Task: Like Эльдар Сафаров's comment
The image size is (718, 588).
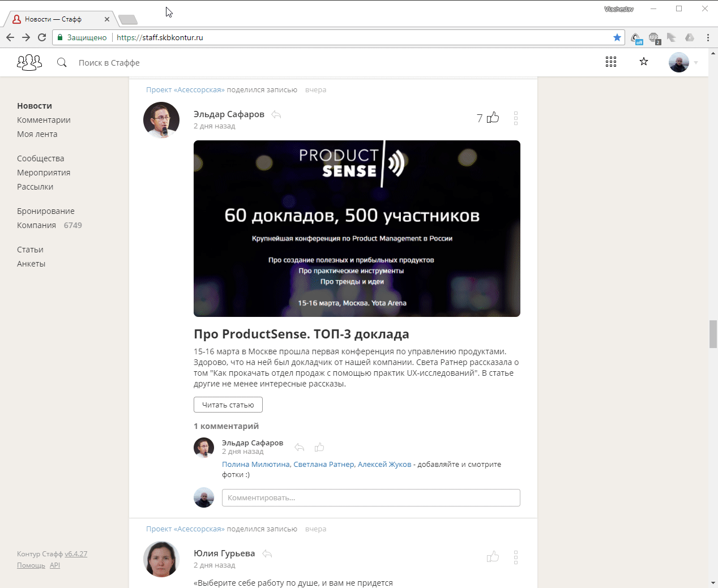Action: 319,447
